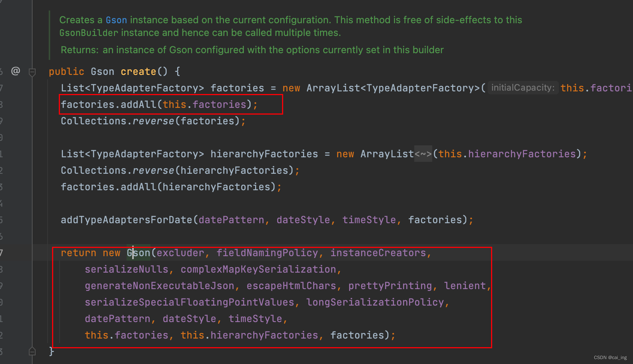Screen dimensions: 633x364
Task: Click the datePattern argument of addTypeAdaptersForDate
Action: coord(231,220)
